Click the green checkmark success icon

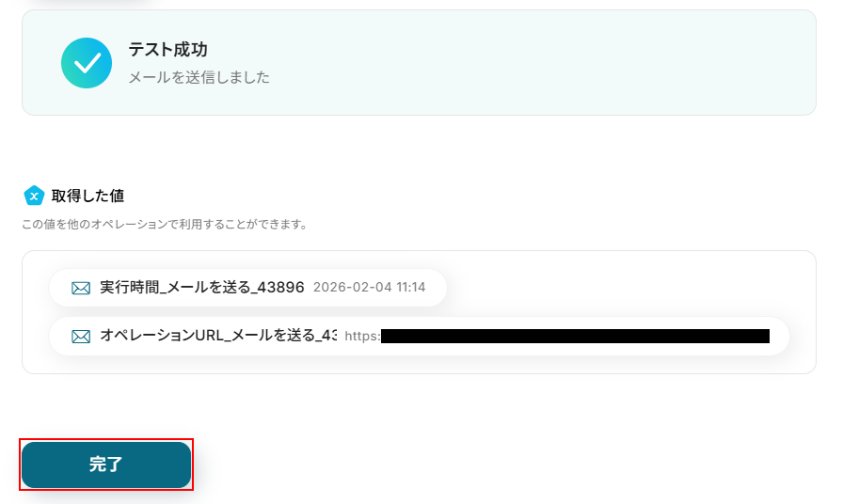pyautogui.click(x=87, y=63)
